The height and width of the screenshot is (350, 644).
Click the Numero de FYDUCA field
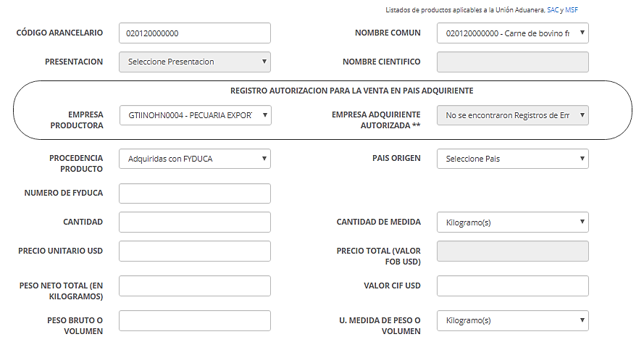[x=195, y=193]
